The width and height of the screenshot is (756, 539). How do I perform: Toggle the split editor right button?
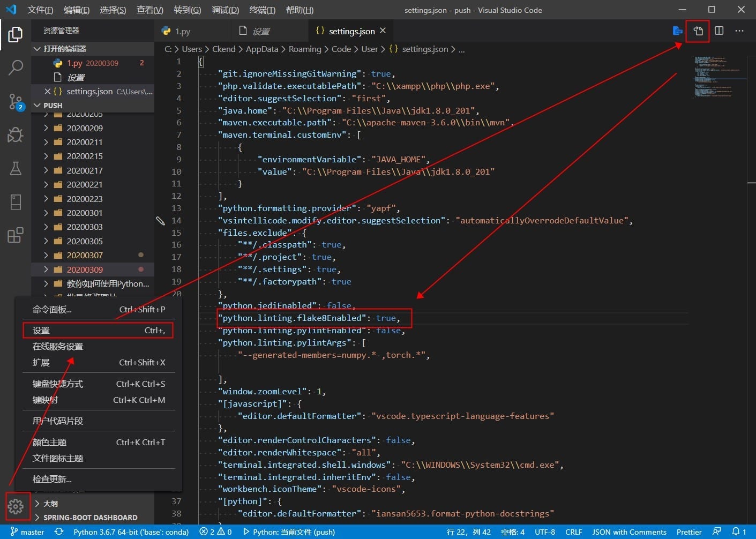(x=719, y=31)
